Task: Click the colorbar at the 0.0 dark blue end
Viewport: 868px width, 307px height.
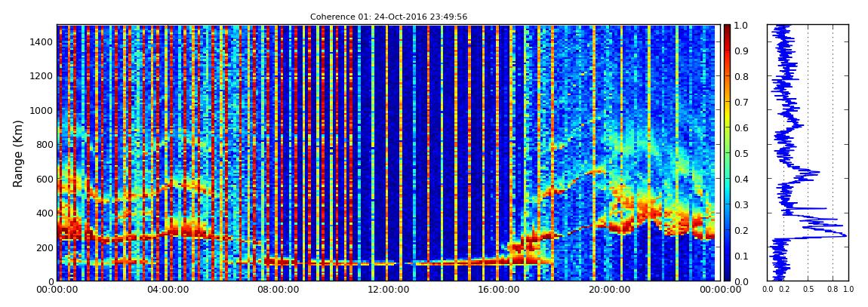Action: (728, 278)
